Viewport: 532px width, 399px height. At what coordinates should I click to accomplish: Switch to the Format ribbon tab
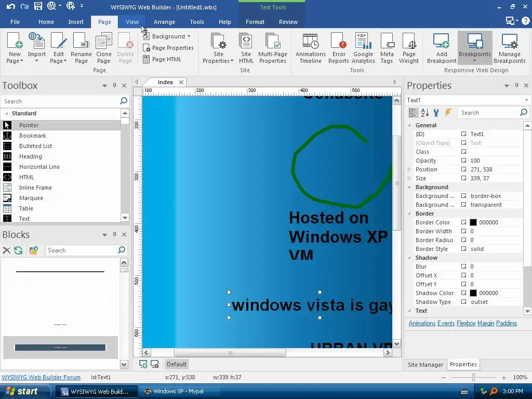coord(255,22)
